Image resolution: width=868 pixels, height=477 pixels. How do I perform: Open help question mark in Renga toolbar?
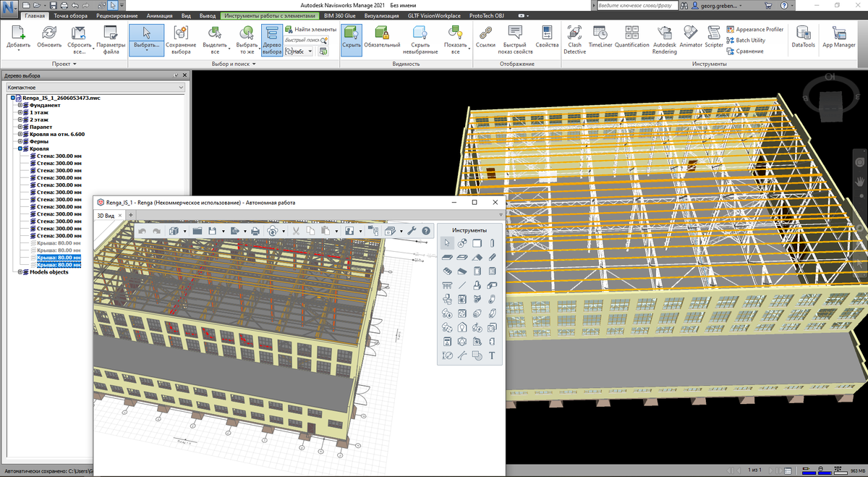(426, 231)
